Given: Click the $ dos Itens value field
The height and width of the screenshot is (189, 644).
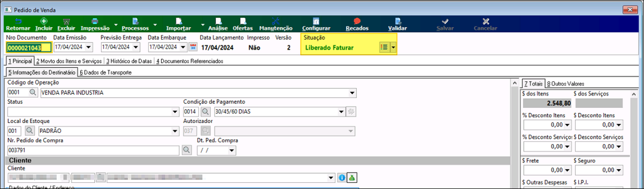Looking at the screenshot, I should click(548, 103).
